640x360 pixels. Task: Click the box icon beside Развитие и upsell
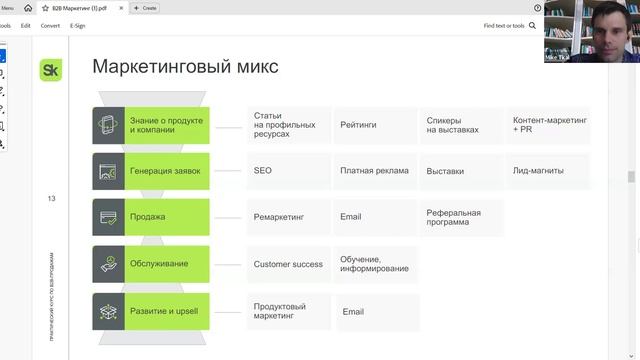pyautogui.click(x=108, y=311)
